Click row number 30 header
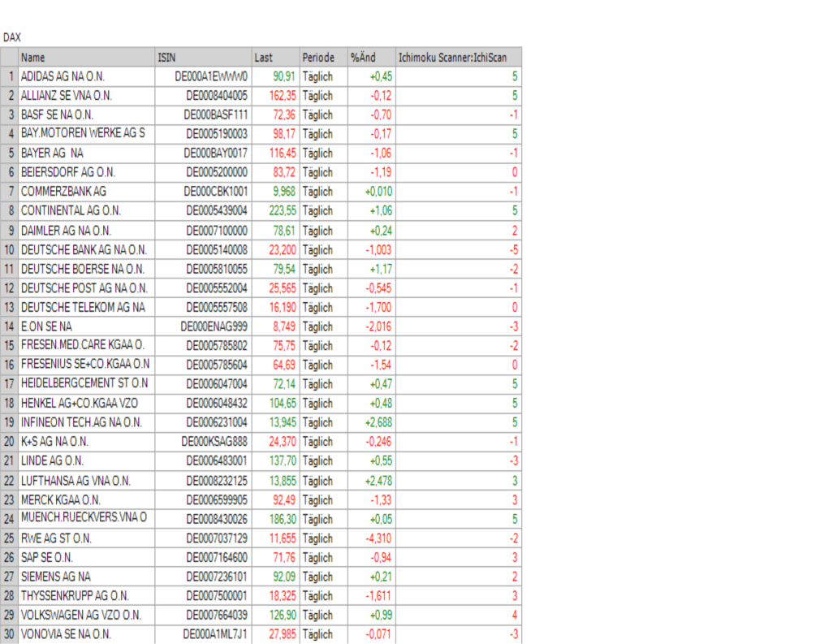 coord(9,634)
